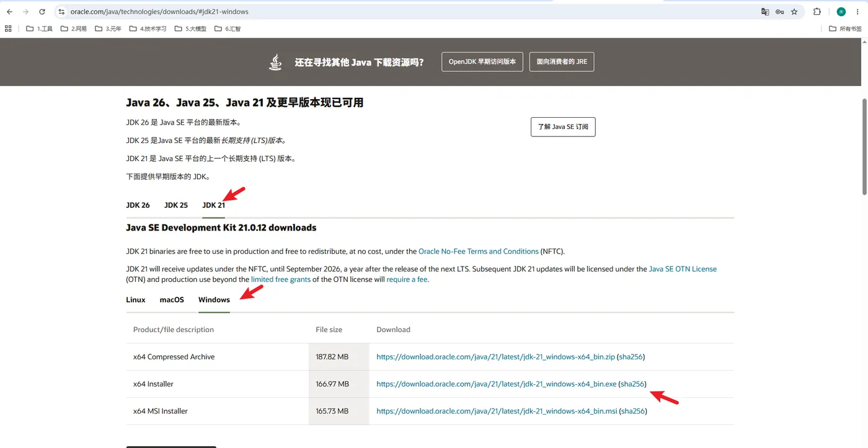Open the translate page icon
The width and height of the screenshot is (868, 448).
(x=765, y=12)
